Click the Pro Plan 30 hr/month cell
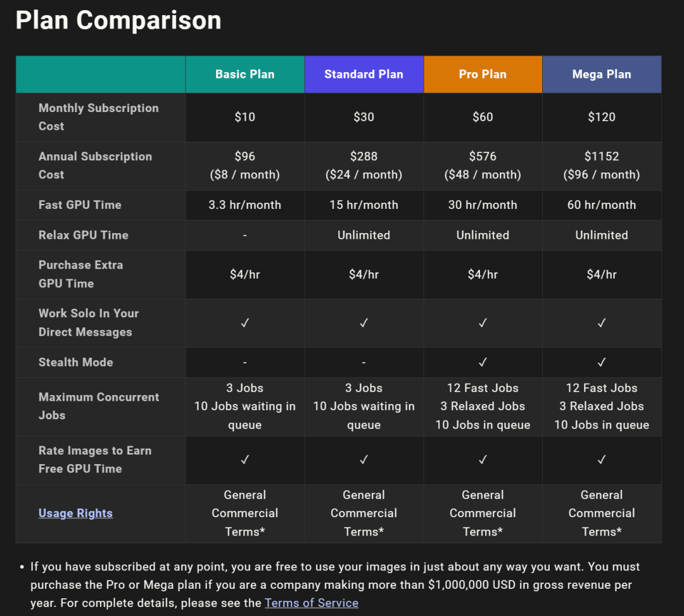Viewport: 684px width, 616px height. (483, 205)
